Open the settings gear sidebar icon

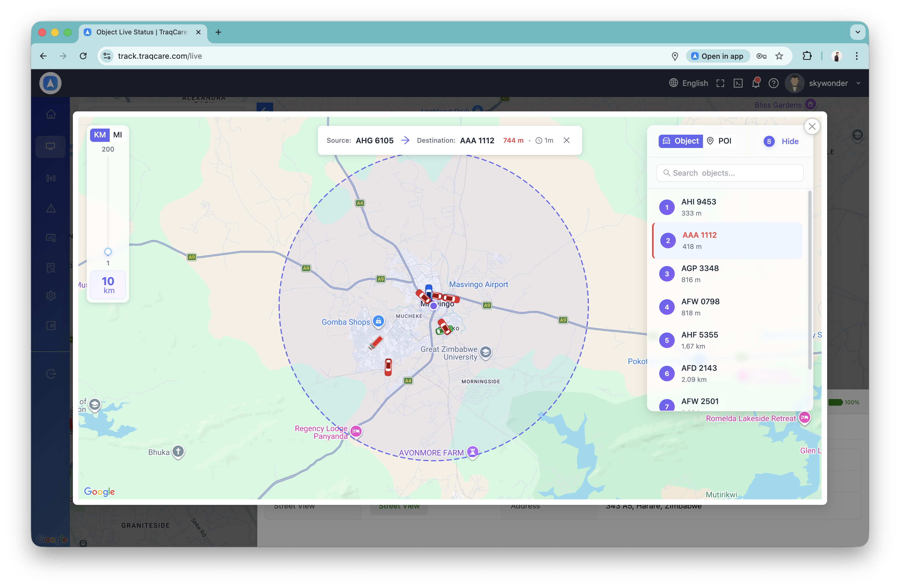(x=51, y=296)
